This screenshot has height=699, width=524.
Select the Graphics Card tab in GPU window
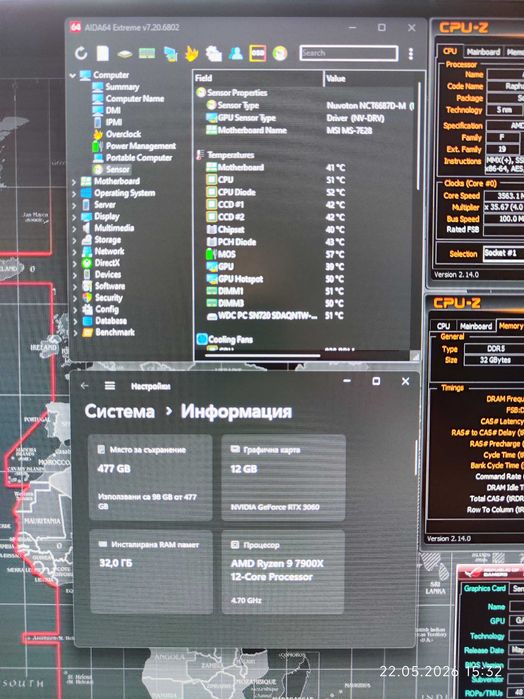485,588
